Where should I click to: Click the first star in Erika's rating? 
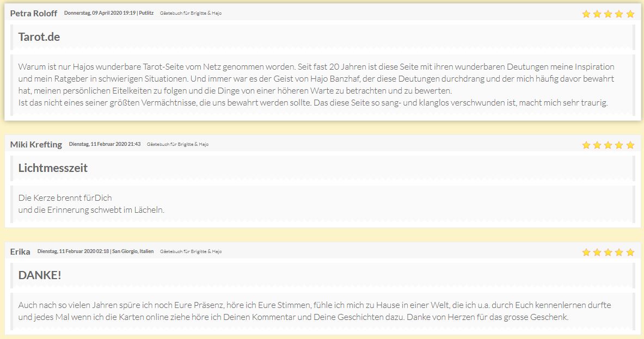[x=586, y=252]
